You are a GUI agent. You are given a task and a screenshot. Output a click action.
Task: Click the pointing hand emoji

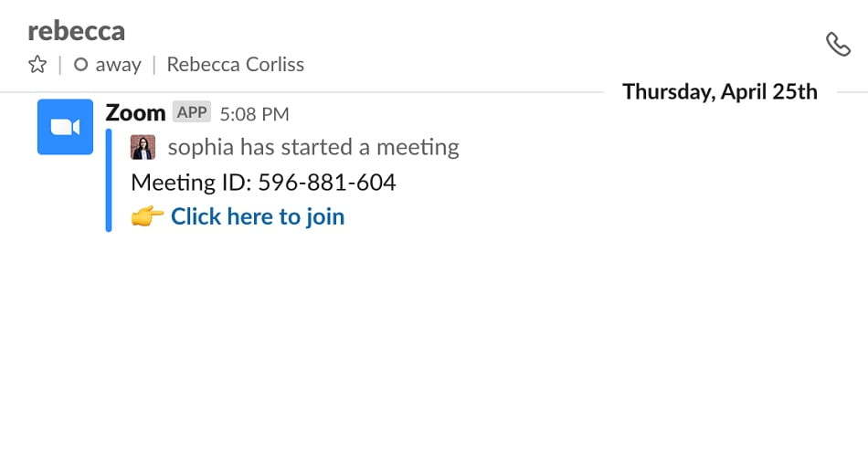[x=147, y=216]
